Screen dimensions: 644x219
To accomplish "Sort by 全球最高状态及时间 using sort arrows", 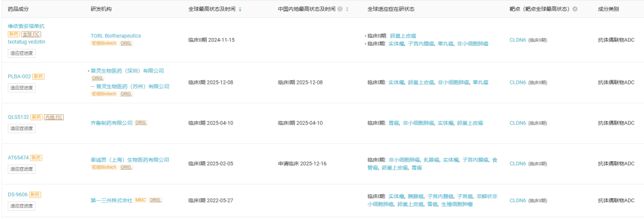I will pos(240,9).
